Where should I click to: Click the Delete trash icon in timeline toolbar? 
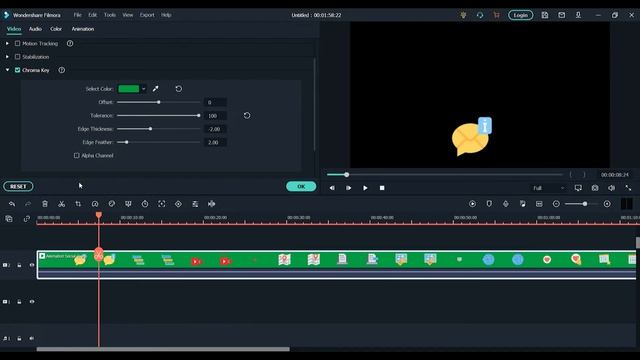45,204
